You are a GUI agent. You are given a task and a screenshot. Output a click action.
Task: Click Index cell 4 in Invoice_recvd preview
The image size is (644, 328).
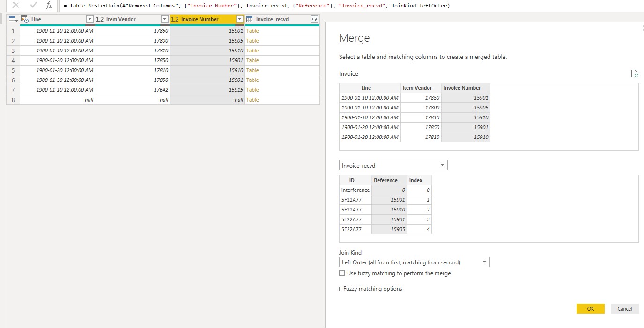(419, 229)
